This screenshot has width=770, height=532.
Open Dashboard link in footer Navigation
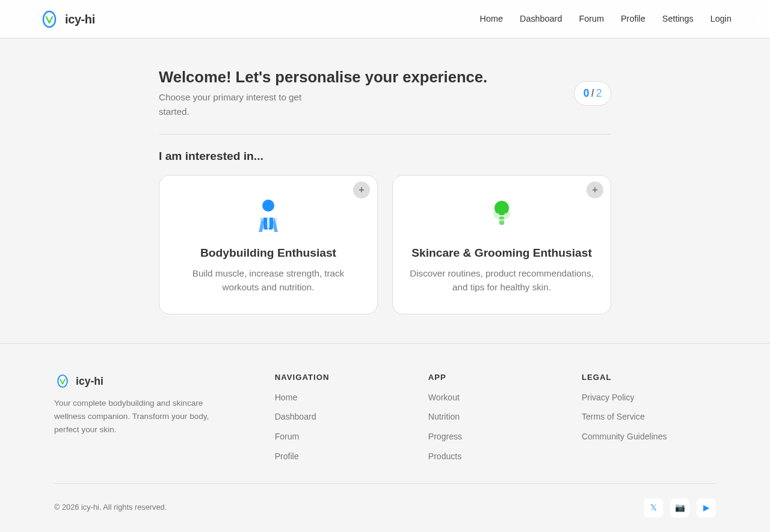point(295,417)
